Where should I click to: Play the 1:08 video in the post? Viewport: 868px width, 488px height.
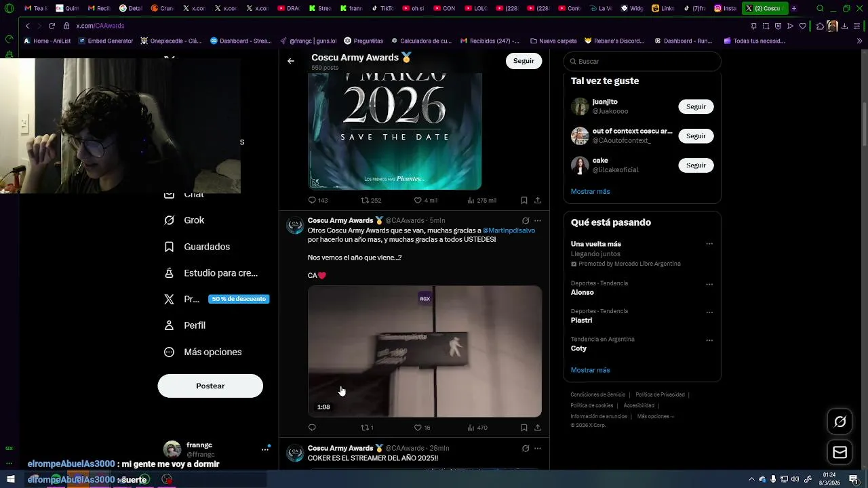(x=425, y=351)
